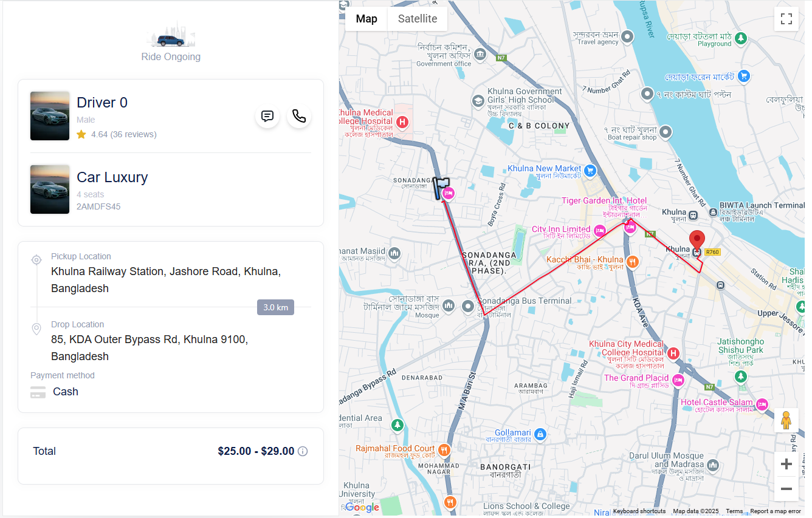Select Khulna City Medical College Hospital marker
812x518 pixels.
[673, 353]
